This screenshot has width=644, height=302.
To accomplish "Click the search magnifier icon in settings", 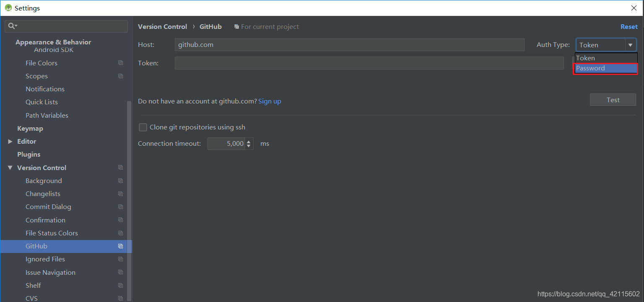I will (12, 26).
